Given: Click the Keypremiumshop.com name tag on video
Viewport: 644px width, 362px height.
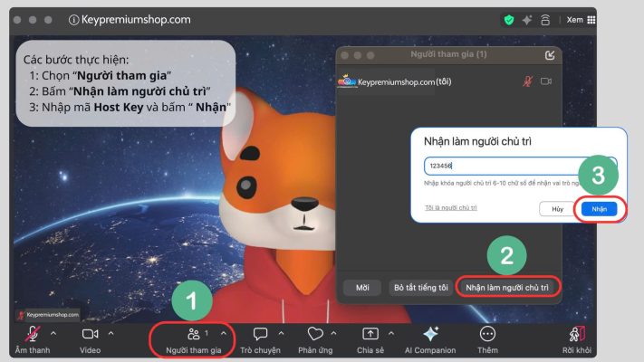Looking at the screenshot, I should point(49,315).
